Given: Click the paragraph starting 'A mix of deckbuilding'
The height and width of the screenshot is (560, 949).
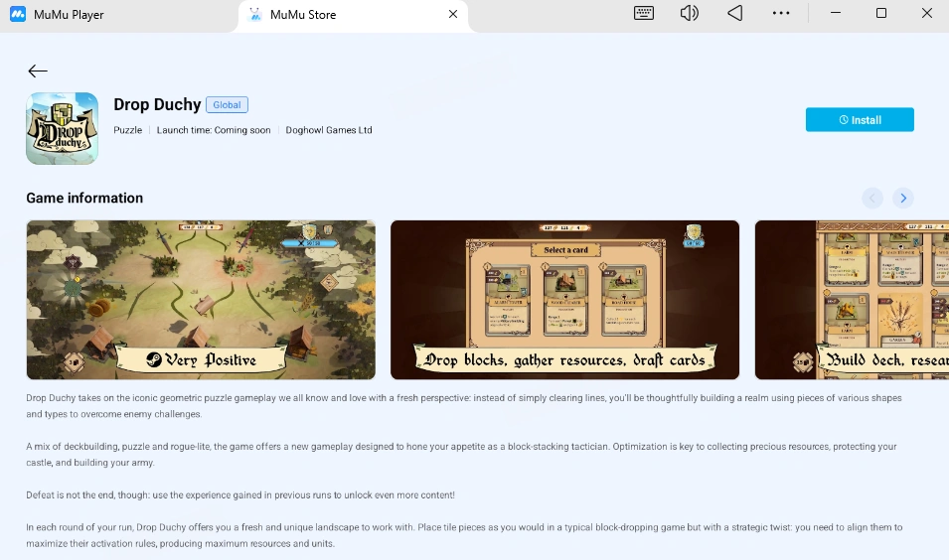Looking at the screenshot, I should click(461, 454).
